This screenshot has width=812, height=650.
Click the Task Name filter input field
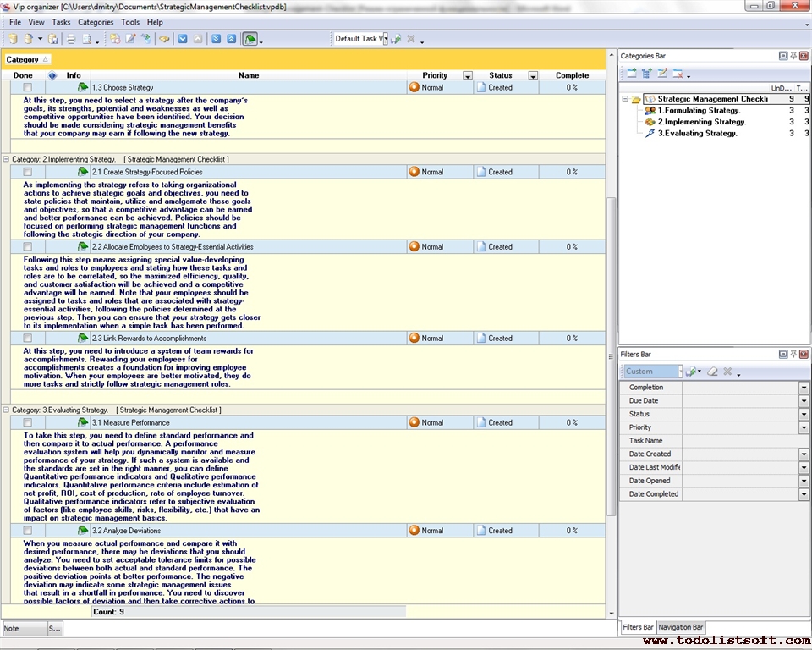coord(741,441)
